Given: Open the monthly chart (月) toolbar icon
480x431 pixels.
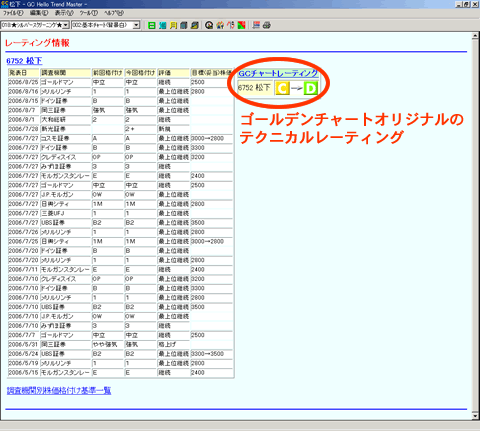Looking at the screenshot, I should [x=173, y=25].
